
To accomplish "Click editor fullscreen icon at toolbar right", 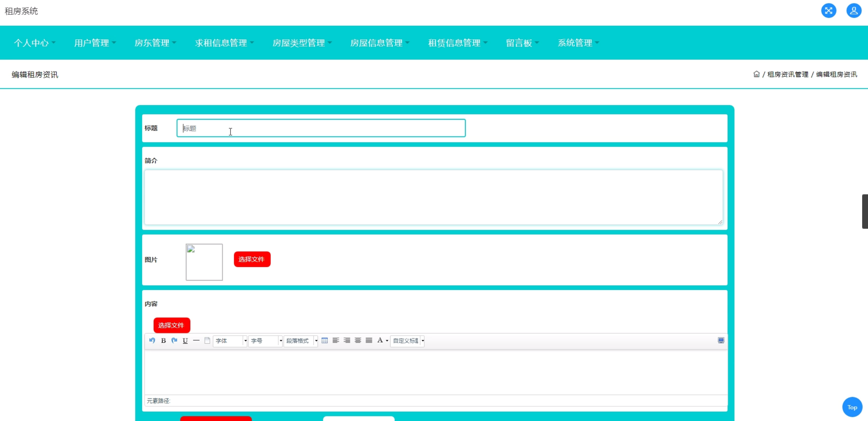I will tap(721, 341).
